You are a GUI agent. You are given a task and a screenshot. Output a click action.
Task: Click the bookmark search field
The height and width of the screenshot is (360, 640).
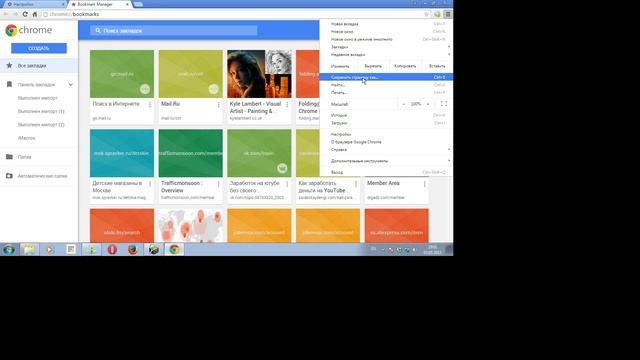173,31
